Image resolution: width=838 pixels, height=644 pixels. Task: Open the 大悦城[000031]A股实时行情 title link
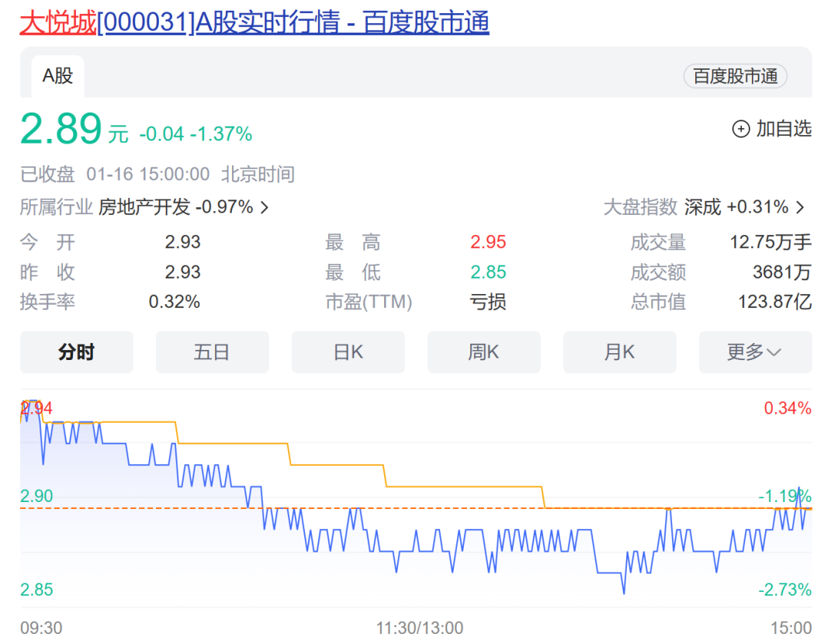pyautogui.click(x=255, y=23)
